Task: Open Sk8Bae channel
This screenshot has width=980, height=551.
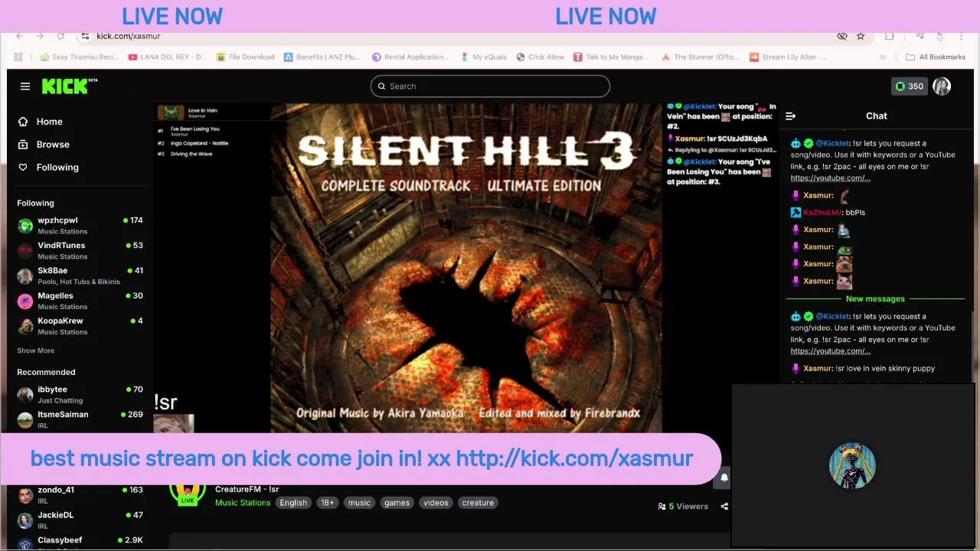Action: [x=80, y=275]
